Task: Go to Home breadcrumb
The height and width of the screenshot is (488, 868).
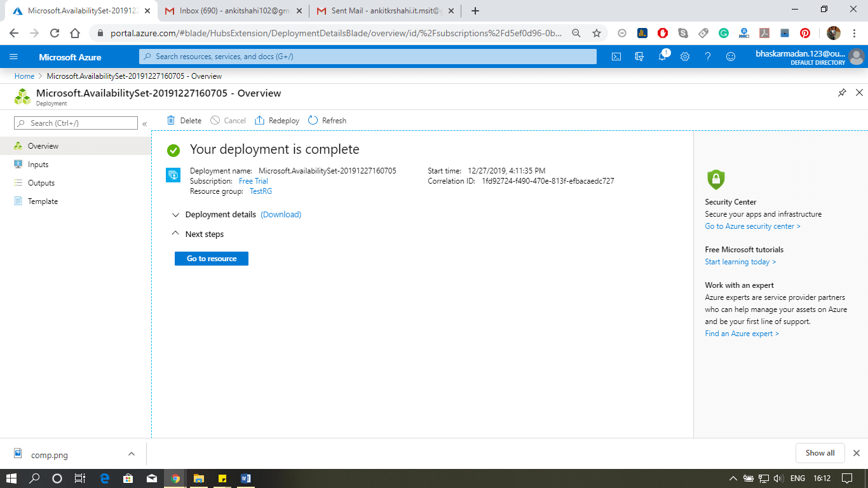Action: tap(24, 76)
